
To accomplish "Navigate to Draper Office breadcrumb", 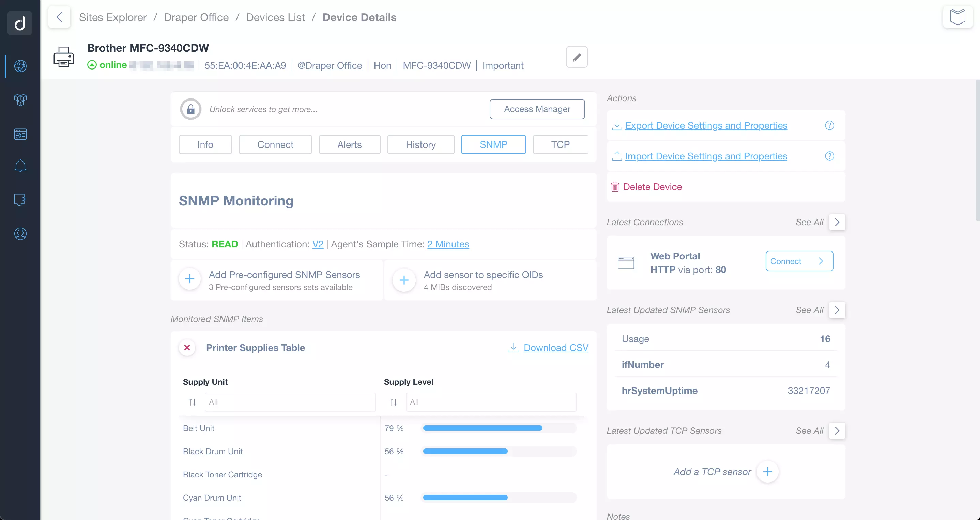I will (196, 17).
